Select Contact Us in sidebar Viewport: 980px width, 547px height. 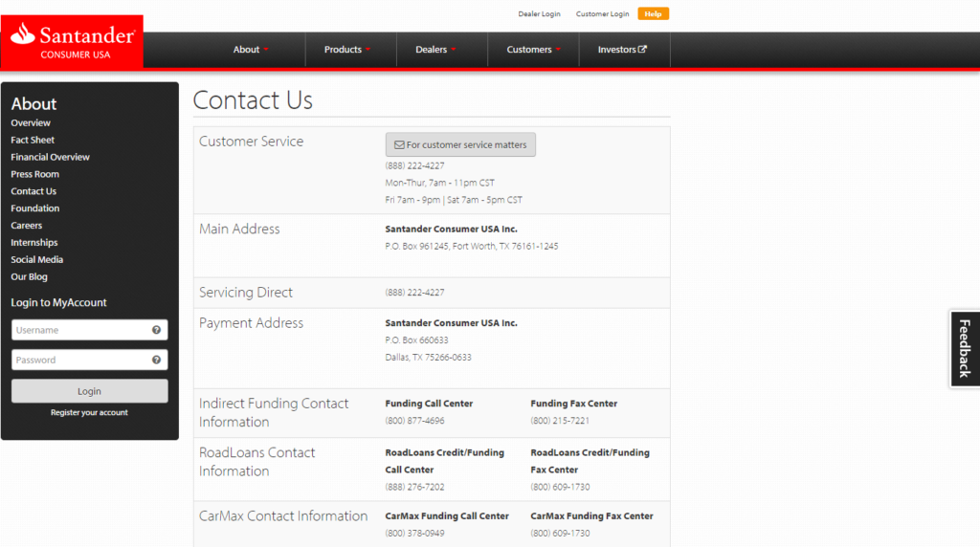pyautogui.click(x=33, y=191)
